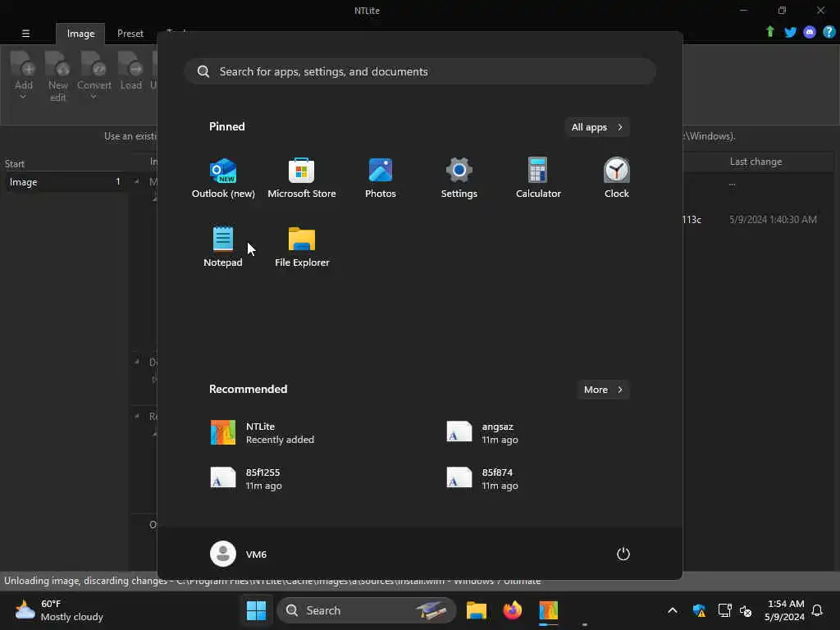Launch the Calculator app
The width and height of the screenshot is (840, 630).
click(x=538, y=179)
